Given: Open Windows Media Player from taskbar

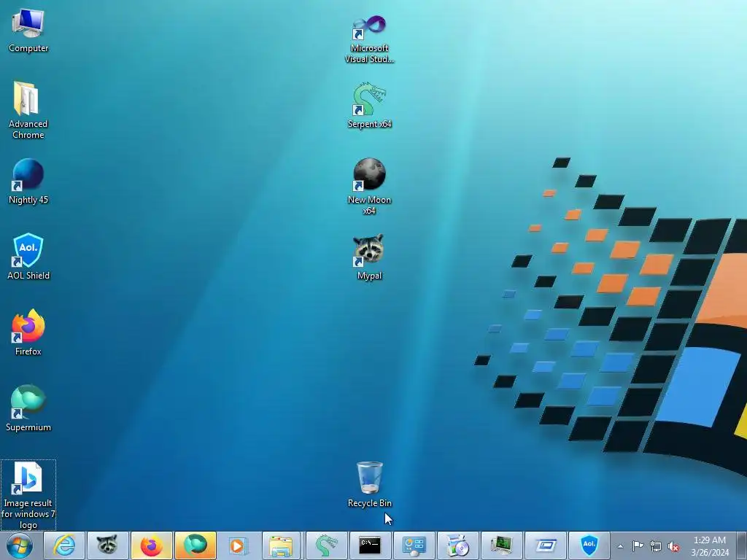Looking at the screenshot, I should (x=239, y=545).
